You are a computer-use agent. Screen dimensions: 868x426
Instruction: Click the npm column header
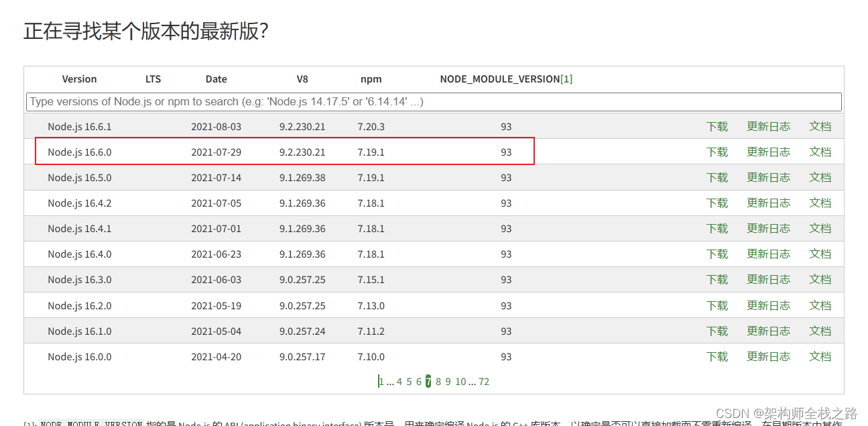click(x=371, y=79)
